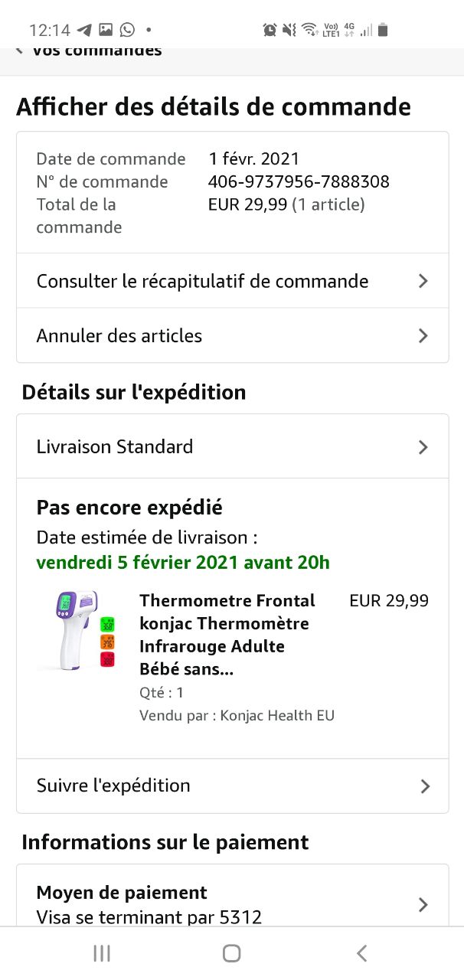Open Android recent apps view
Image resolution: width=464 pixels, height=980 pixels.
pyautogui.click(x=101, y=952)
